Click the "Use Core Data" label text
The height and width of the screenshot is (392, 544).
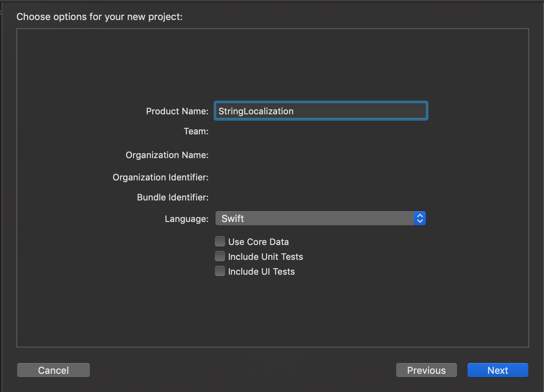click(258, 242)
